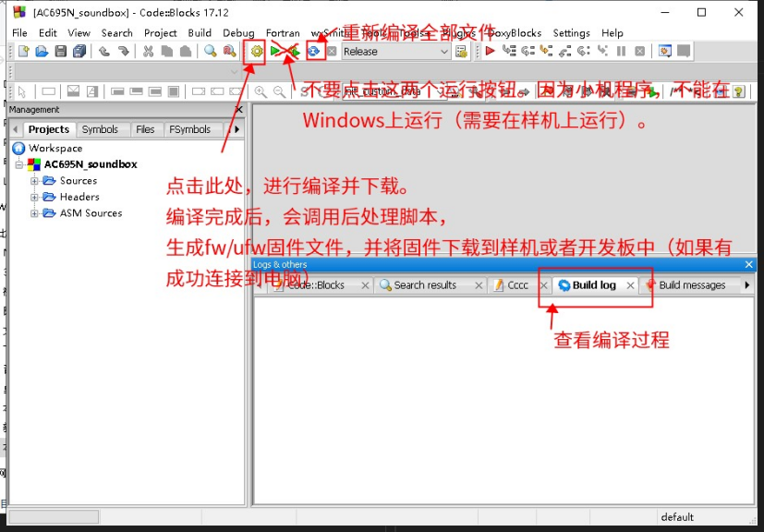Expand the ASM Sources folder
Screen dimensions: 764x532
point(34,213)
